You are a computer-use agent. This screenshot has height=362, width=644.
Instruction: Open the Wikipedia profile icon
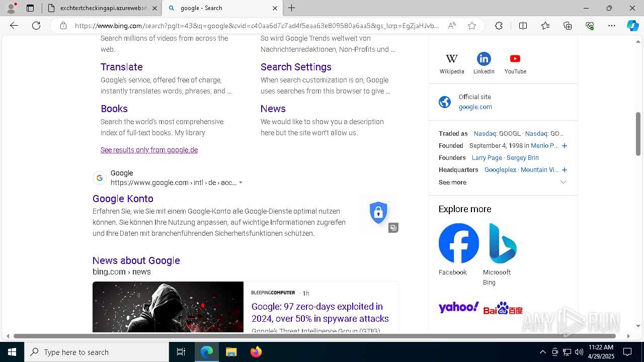tap(452, 59)
